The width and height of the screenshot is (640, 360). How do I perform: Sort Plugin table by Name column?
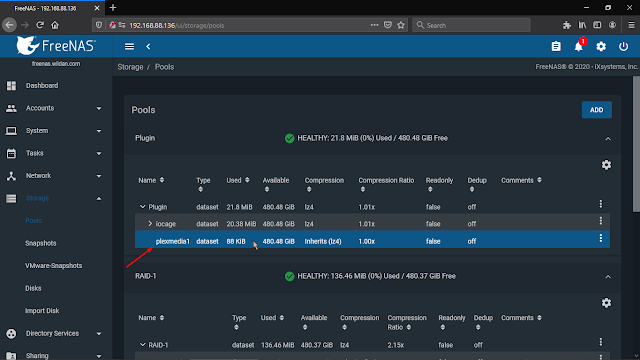pyautogui.click(x=151, y=180)
